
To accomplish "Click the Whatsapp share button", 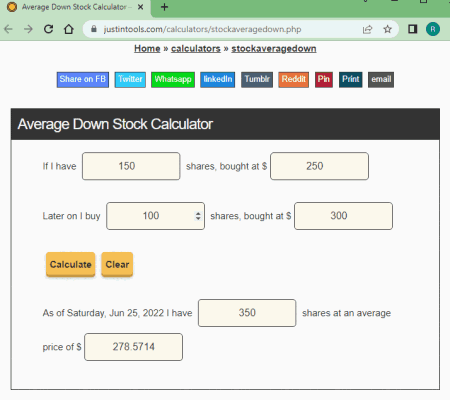I will coord(173,80).
